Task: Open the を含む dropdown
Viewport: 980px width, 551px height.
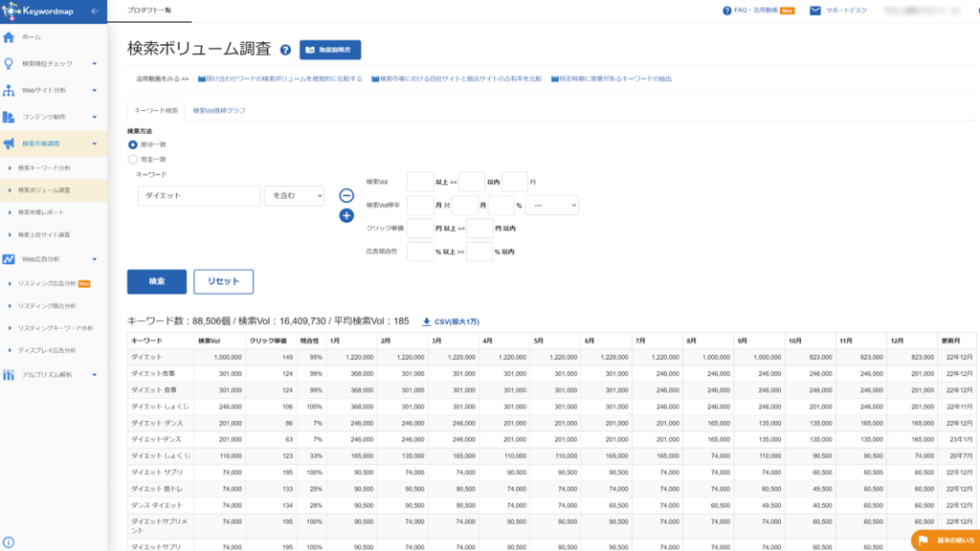Action: coord(295,195)
